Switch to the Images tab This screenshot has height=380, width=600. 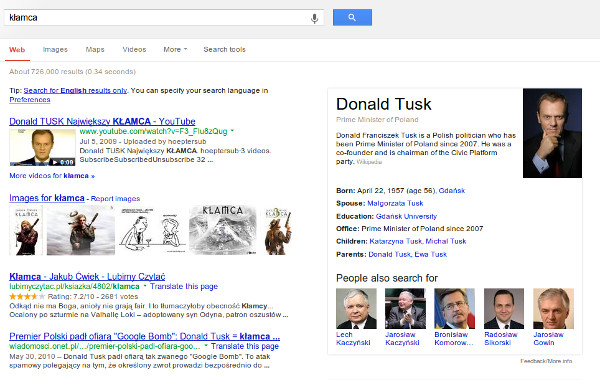tap(55, 49)
